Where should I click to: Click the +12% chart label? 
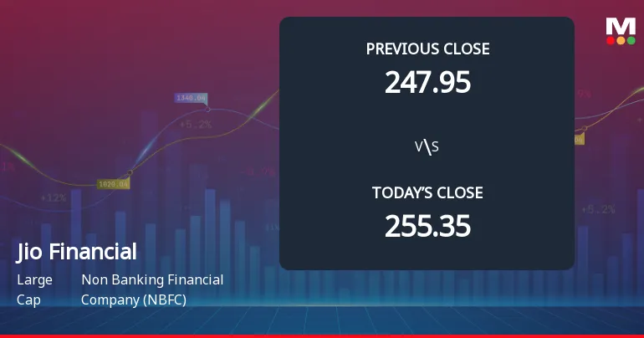53,198
